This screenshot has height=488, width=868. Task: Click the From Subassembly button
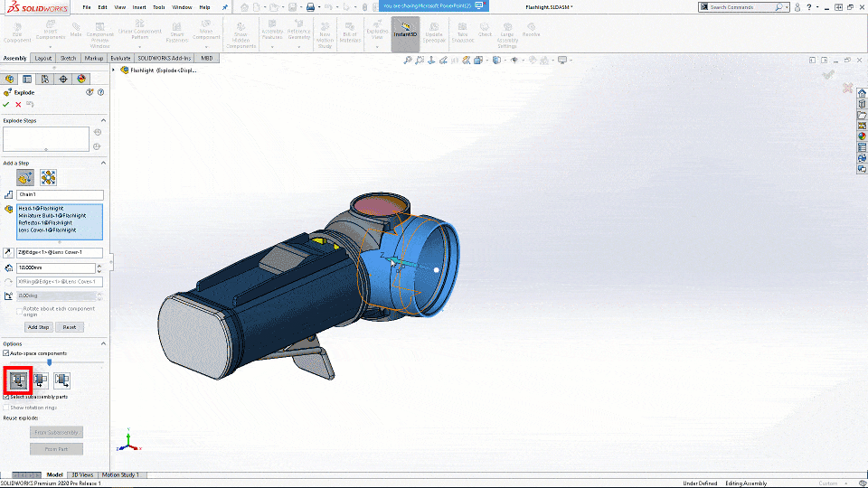click(x=56, y=432)
